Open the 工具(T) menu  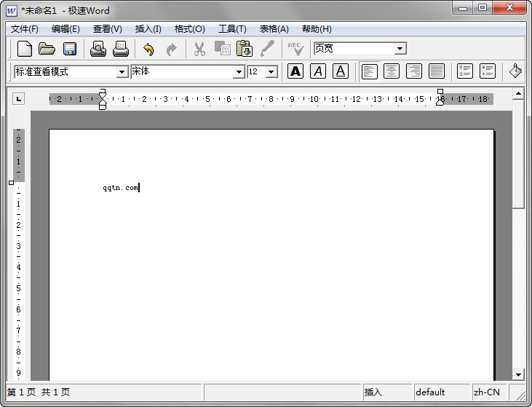[x=232, y=29]
